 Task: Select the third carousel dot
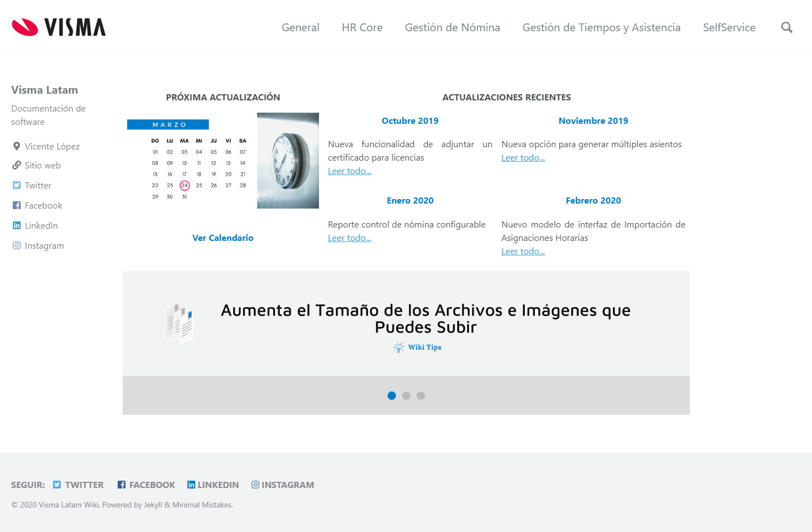click(420, 395)
